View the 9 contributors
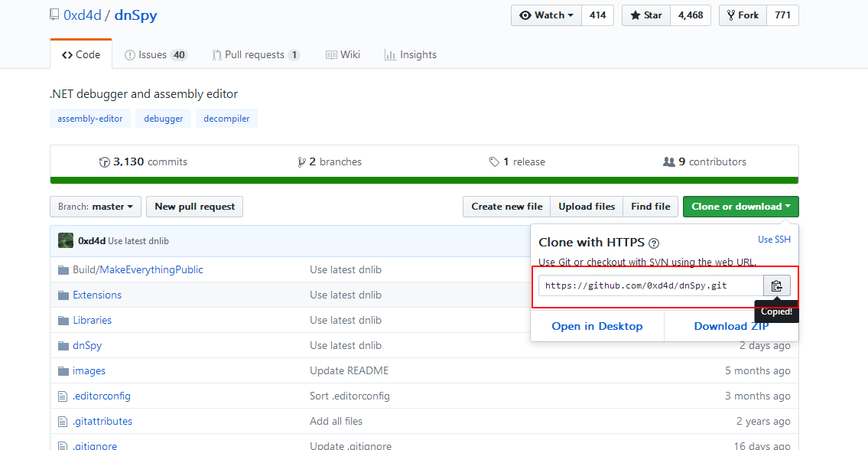Viewport: 868px width, 450px height. [704, 161]
